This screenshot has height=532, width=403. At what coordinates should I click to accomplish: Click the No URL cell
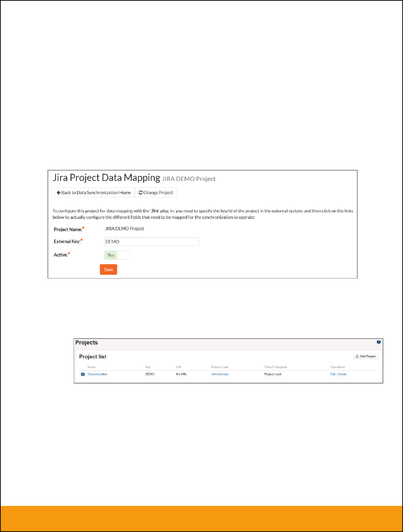click(181, 374)
